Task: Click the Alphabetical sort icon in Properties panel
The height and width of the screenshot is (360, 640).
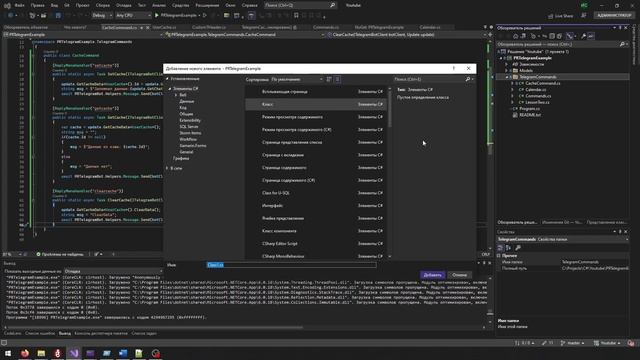Action: [x=509, y=248]
